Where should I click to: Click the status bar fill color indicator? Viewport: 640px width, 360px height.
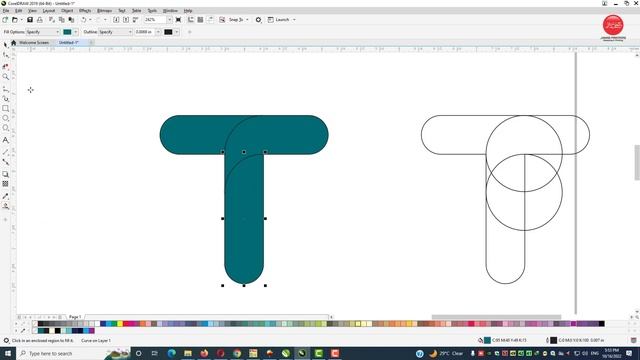[487, 340]
